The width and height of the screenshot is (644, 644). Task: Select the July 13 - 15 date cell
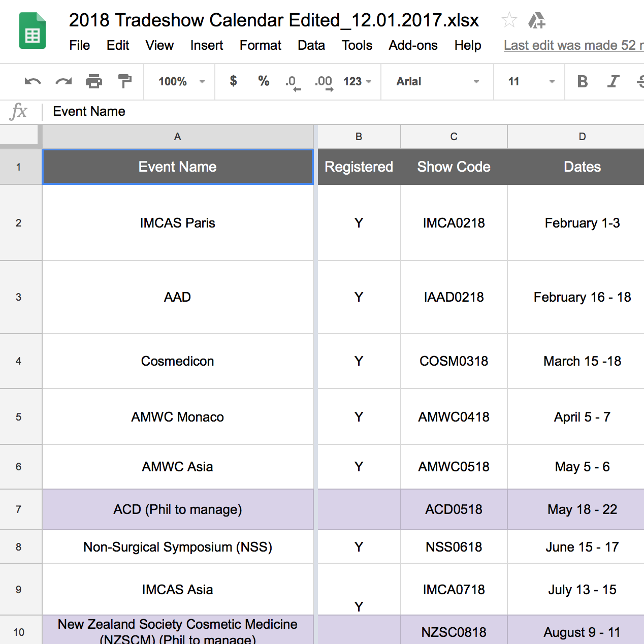click(x=576, y=590)
